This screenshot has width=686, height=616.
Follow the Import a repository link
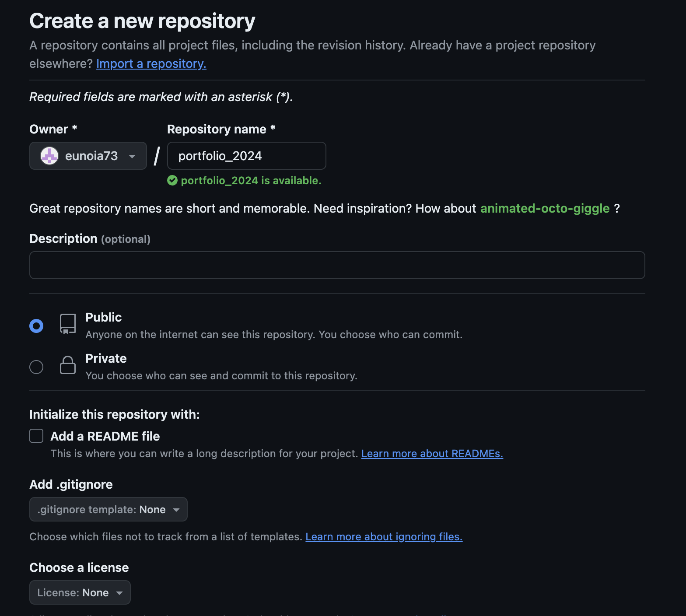pyautogui.click(x=151, y=64)
